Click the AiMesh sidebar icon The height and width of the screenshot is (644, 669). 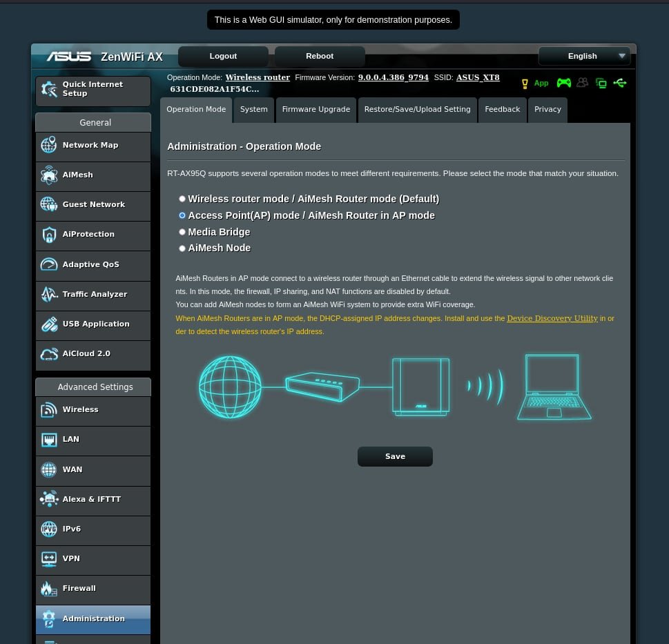coord(48,175)
